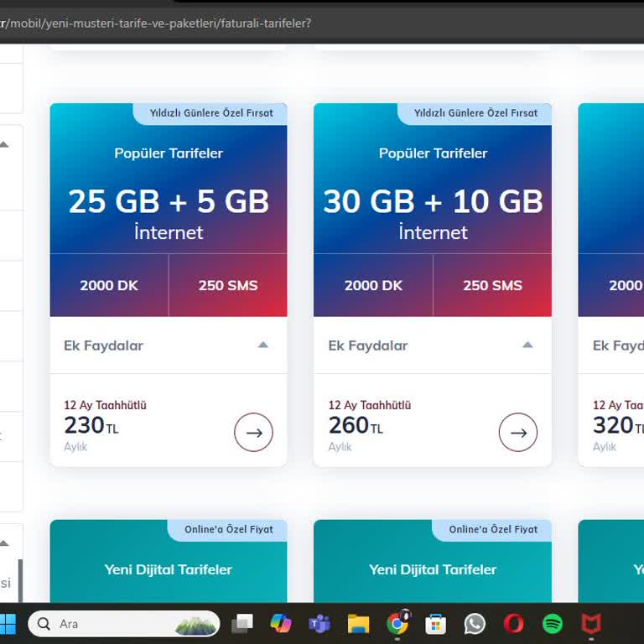Viewport: 644px width, 644px height.
Task: Click the sidebar scrollbar handle at lower left
Action: click(20, 581)
